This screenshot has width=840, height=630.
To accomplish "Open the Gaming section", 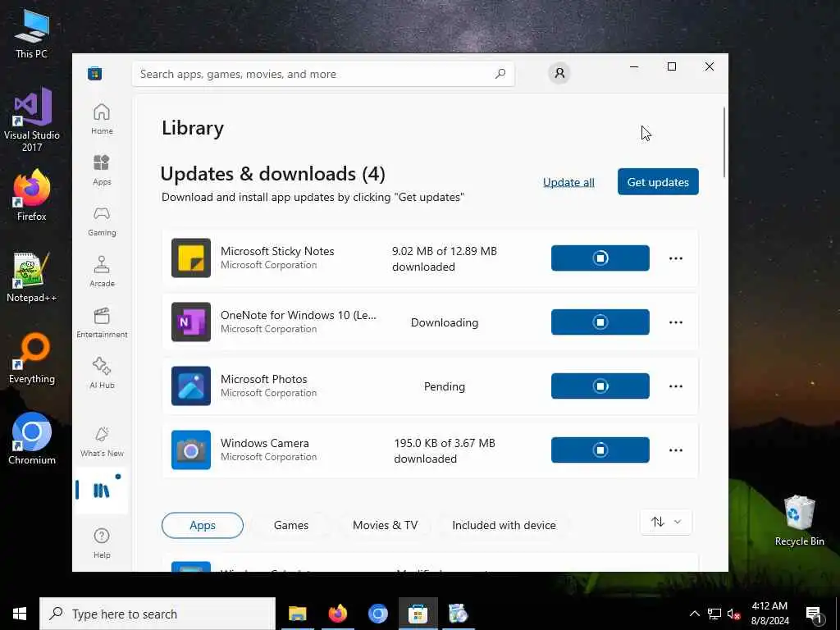I will 102,221.
